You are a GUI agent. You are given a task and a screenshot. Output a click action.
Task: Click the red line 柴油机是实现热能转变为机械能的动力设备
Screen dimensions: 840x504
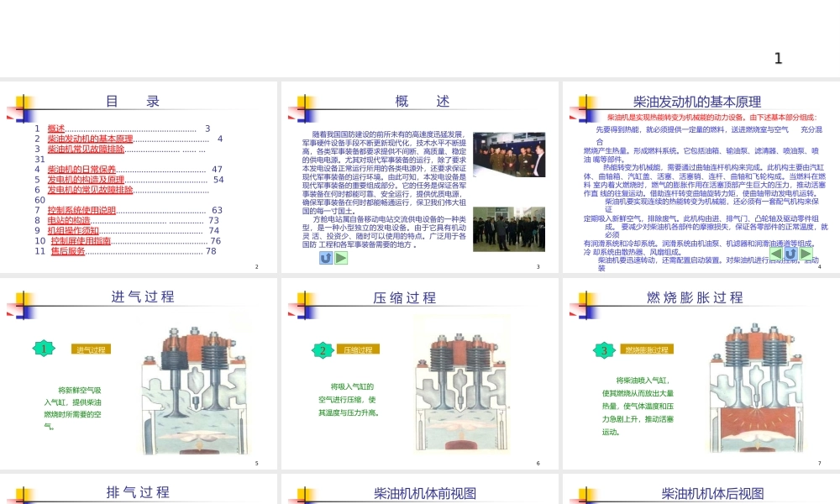[712, 118]
